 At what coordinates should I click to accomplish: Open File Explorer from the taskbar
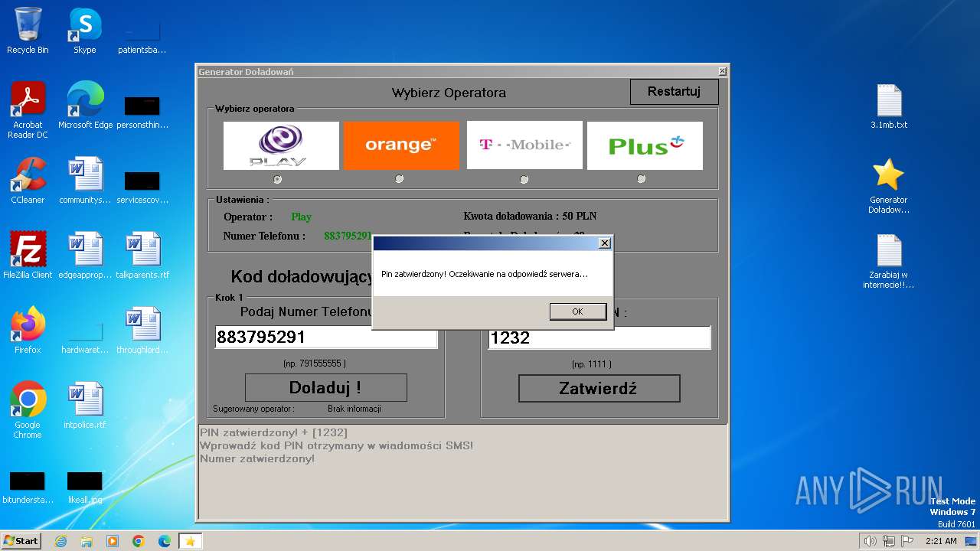[x=87, y=541]
